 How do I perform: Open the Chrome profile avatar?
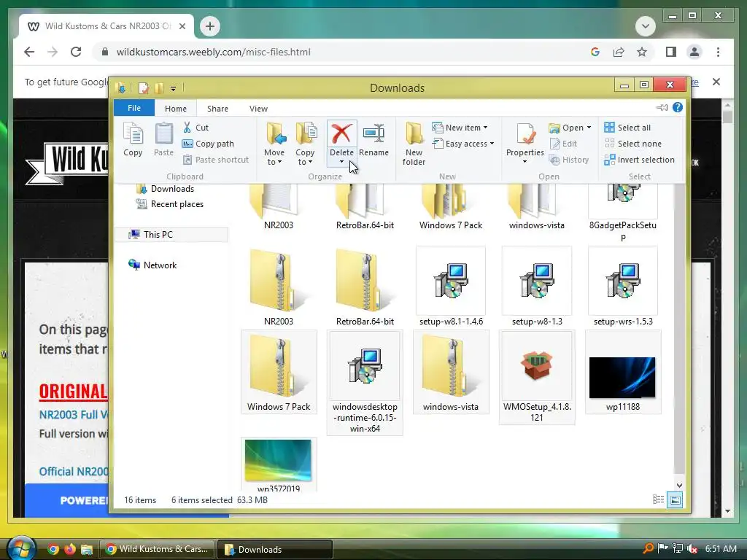point(694,52)
